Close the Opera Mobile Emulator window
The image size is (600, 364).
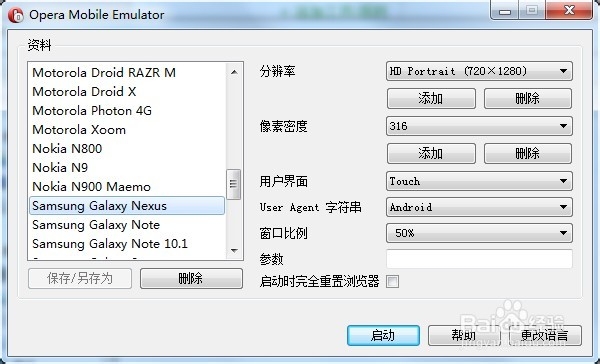pos(569,10)
